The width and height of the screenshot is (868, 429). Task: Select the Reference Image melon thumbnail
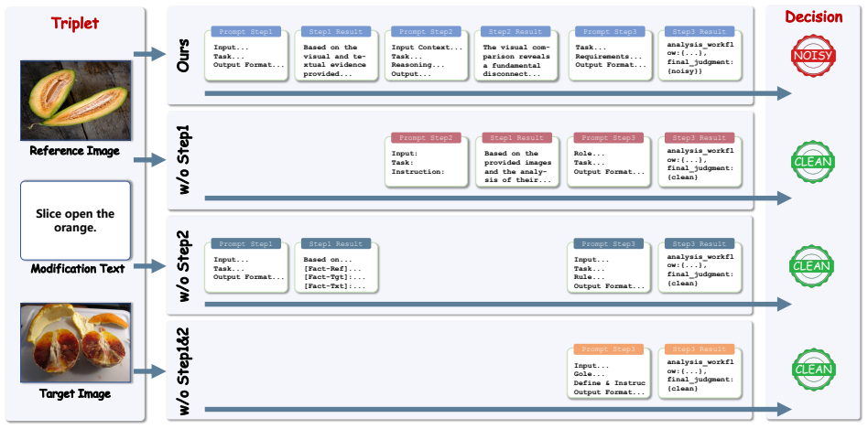(x=76, y=100)
